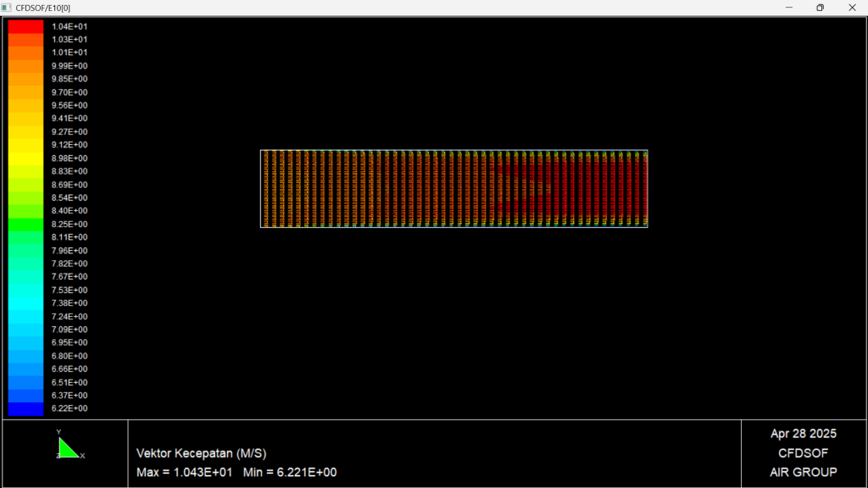Select the red 1.04E+01 legend swatch
Viewport: 868px width, 488px height.
25,26
